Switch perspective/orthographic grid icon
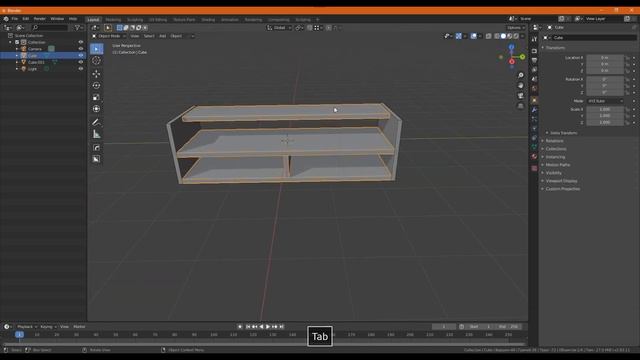This screenshot has width=640, height=360. tap(520, 106)
